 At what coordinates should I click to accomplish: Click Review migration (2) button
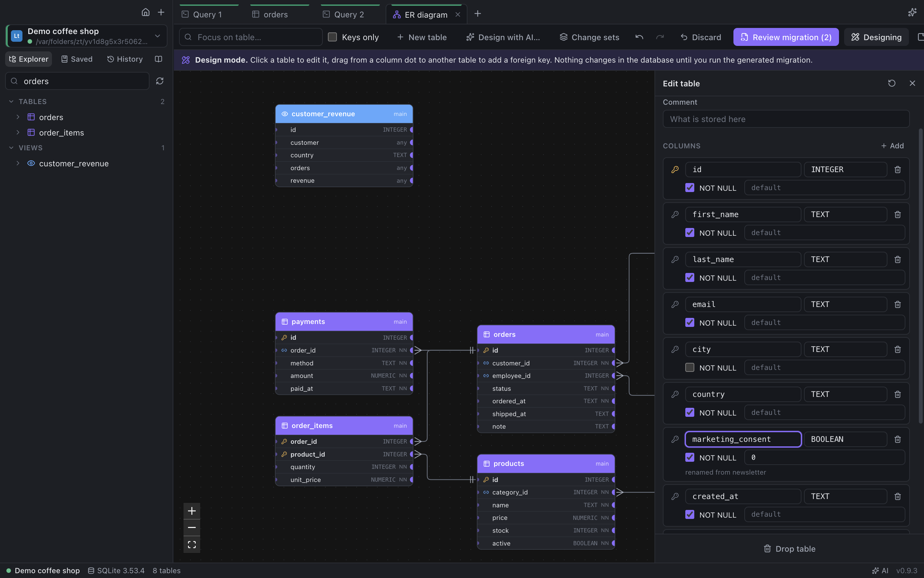[786, 37]
